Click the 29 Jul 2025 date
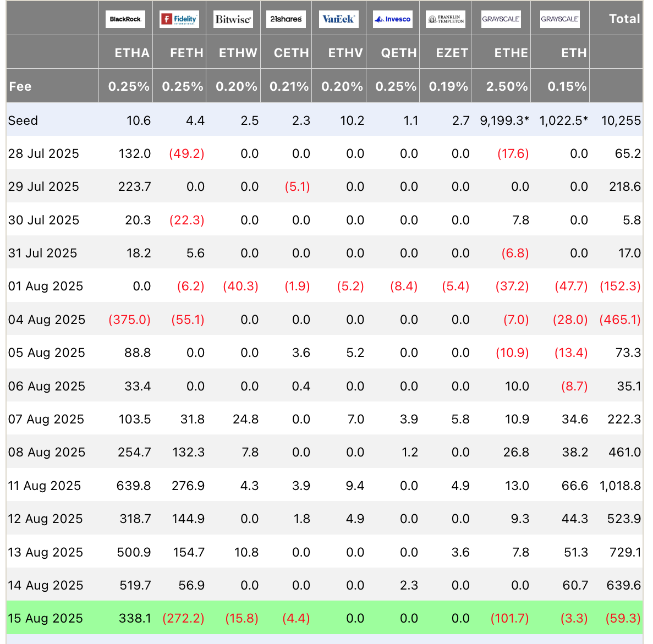Screen dimensions: 653x644 pyautogui.click(x=43, y=186)
